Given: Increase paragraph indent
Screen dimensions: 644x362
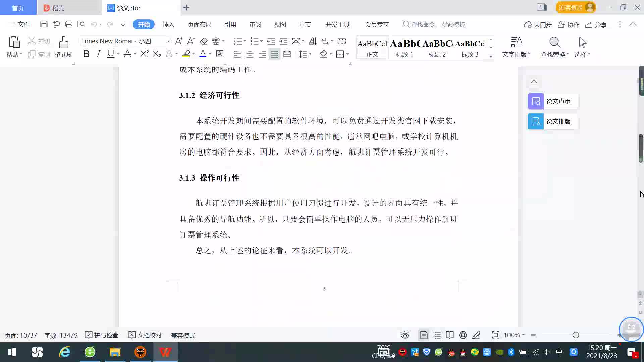Looking at the screenshot, I should 283,41.
